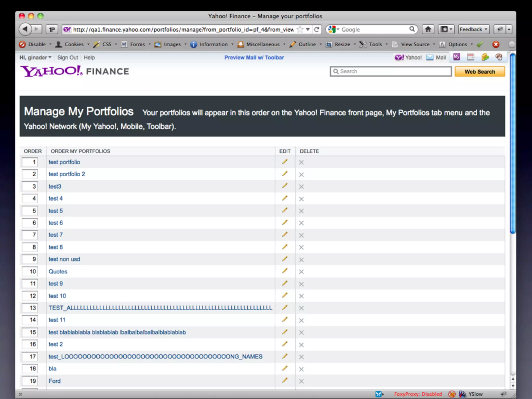The image size is (532, 399).
Task: Open the Forms developer toolbar menu
Action: point(137,44)
